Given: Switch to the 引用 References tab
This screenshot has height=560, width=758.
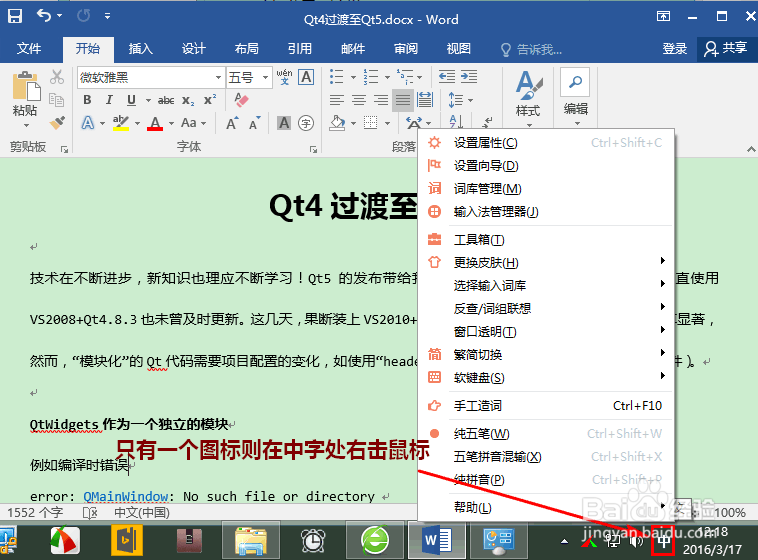Looking at the screenshot, I should coord(300,49).
